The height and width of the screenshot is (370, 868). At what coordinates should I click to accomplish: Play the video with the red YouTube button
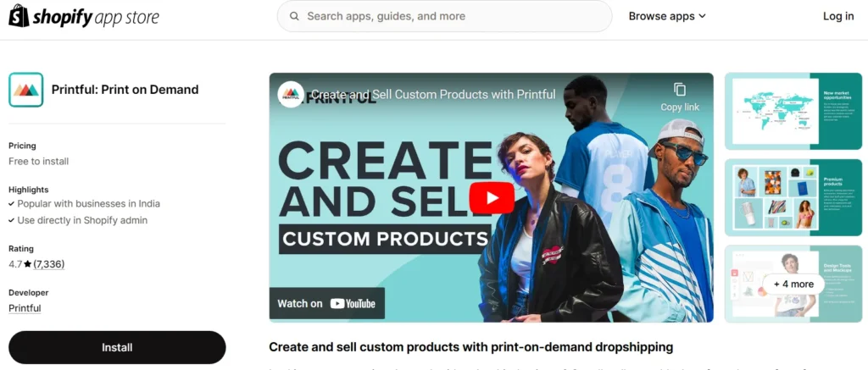click(x=492, y=197)
